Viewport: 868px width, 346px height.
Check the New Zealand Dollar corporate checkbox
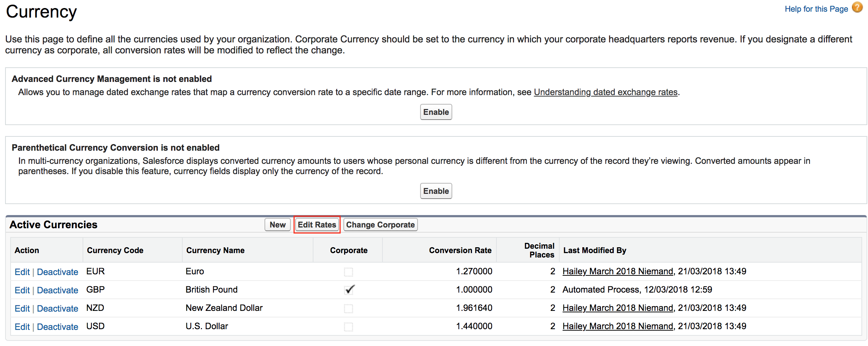pyautogui.click(x=349, y=308)
